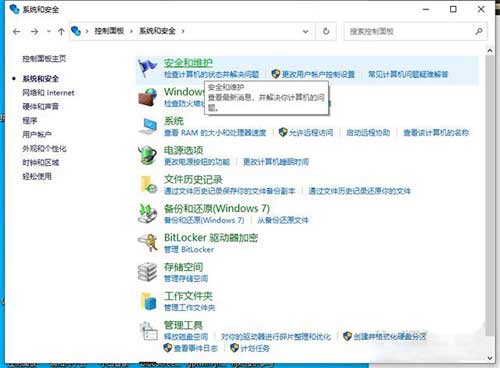Expand the address bar history dropdown
The image size is (500, 368).
[x=305, y=31]
